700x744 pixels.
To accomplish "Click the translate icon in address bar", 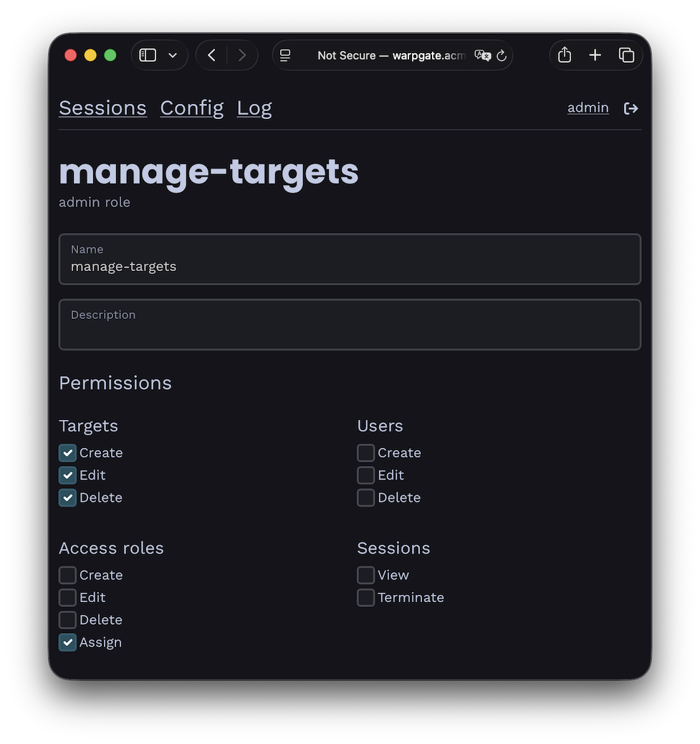I will pos(482,56).
